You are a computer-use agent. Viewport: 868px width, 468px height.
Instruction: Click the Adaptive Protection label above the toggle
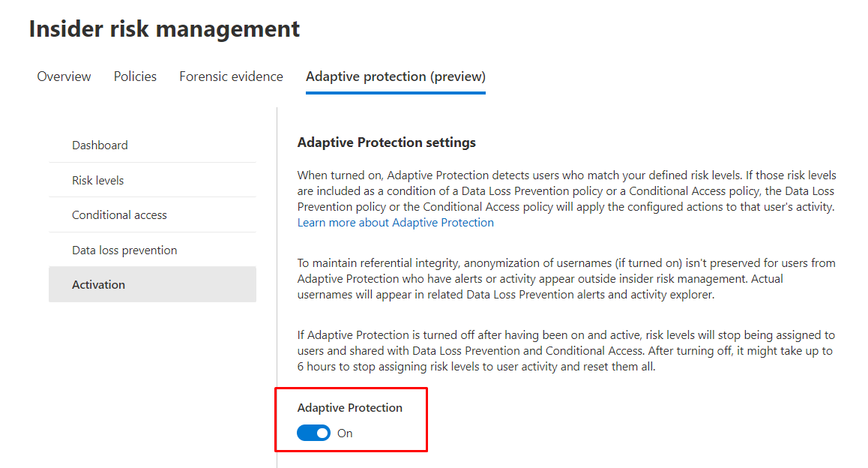[349, 408]
